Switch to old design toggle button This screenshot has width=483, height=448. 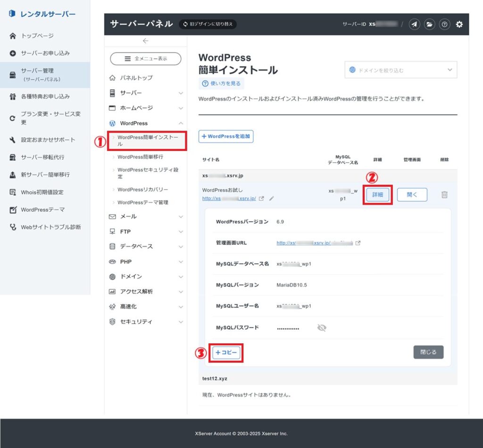[x=208, y=24]
